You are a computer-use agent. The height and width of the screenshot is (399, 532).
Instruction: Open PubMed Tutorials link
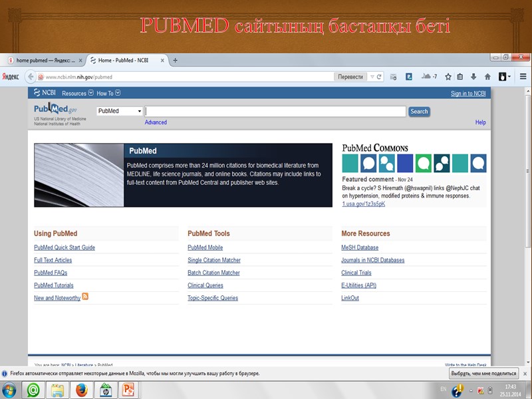(54, 285)
